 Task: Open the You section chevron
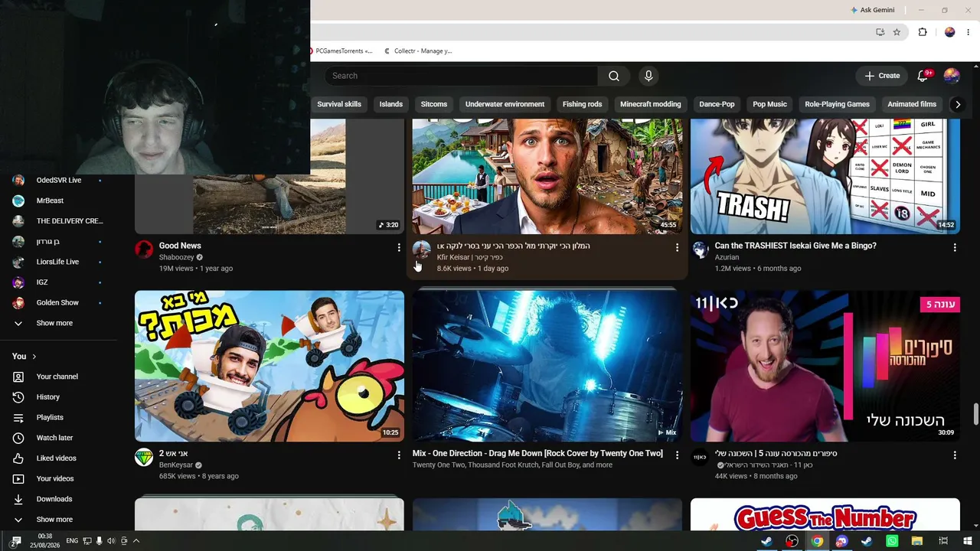click(x=34, y=357)
